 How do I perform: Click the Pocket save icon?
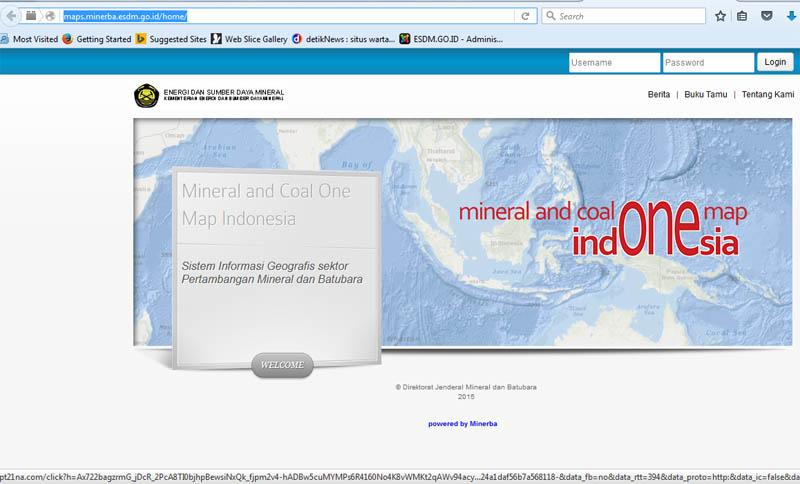767,16
